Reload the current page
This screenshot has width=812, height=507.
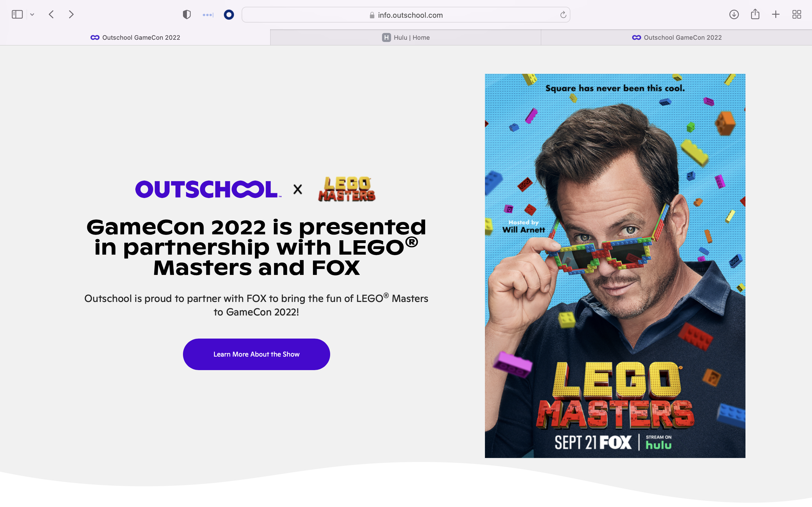click(x=563, y=15)
